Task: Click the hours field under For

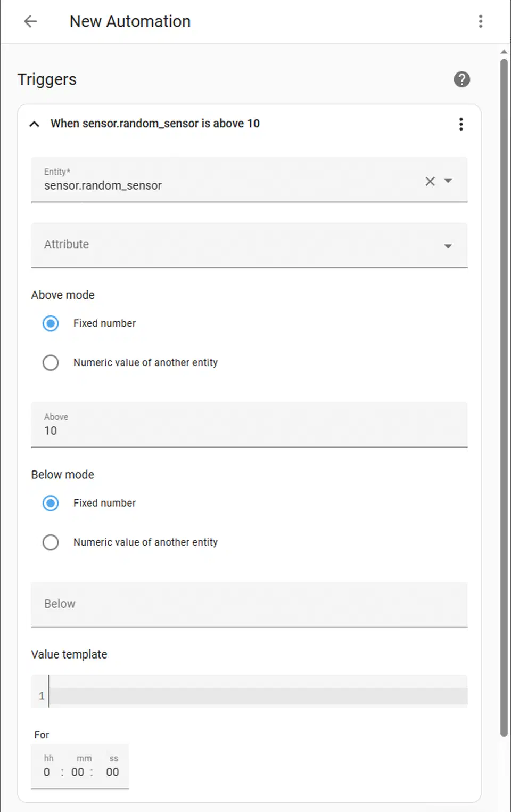Action: [47, 772]
